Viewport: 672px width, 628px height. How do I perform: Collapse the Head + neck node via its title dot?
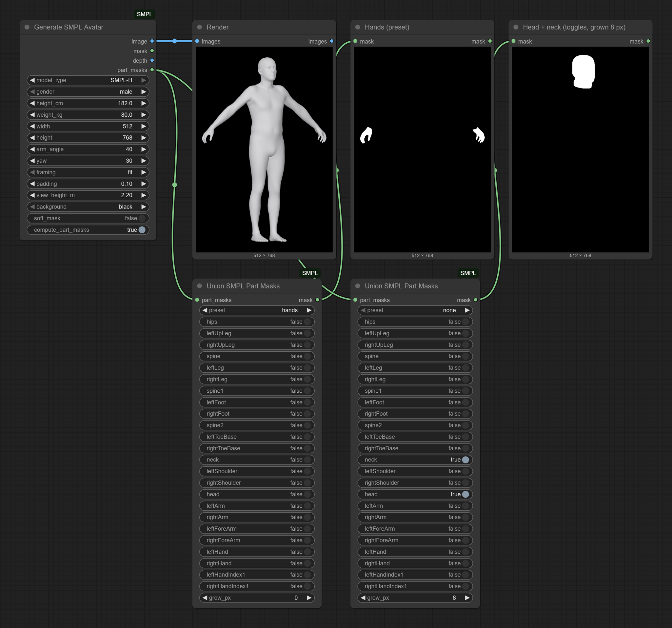[x=516, y=27]
